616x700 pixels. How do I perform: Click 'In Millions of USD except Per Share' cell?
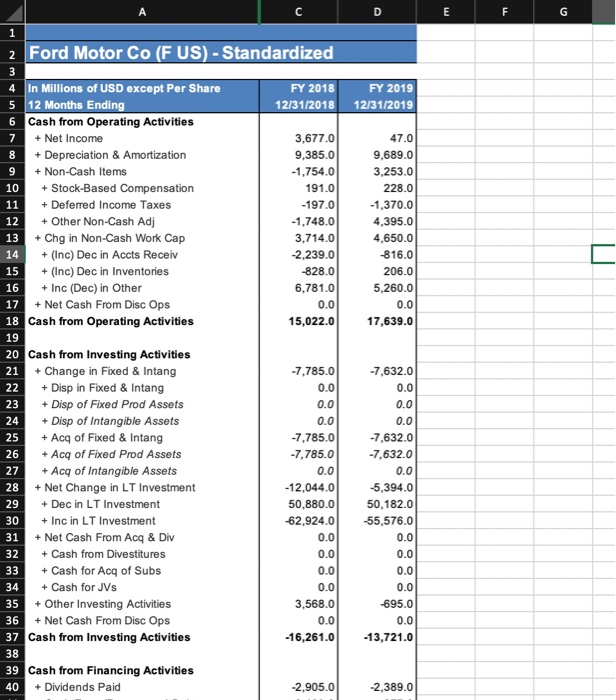click(142, 88)
